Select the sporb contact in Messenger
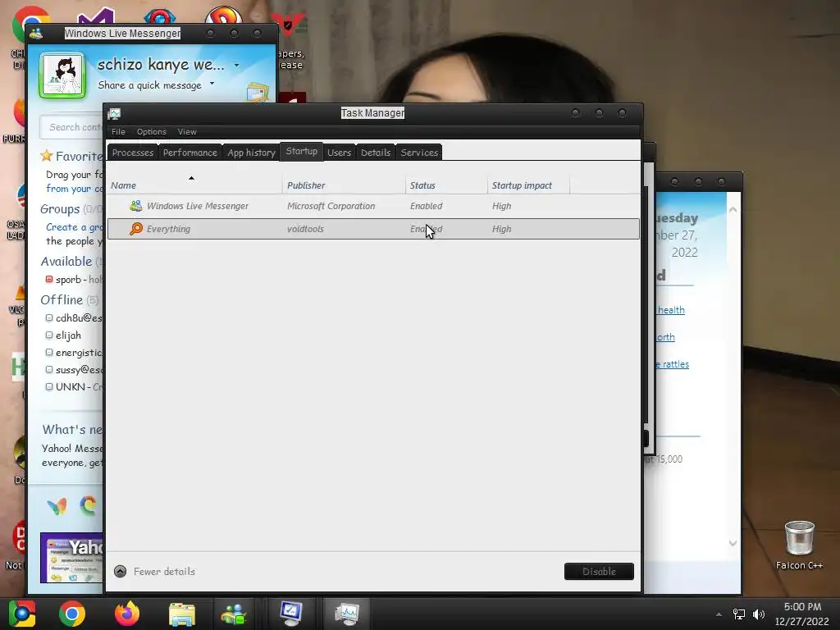Viewport: 840px width, 630px height. (75, 280)
